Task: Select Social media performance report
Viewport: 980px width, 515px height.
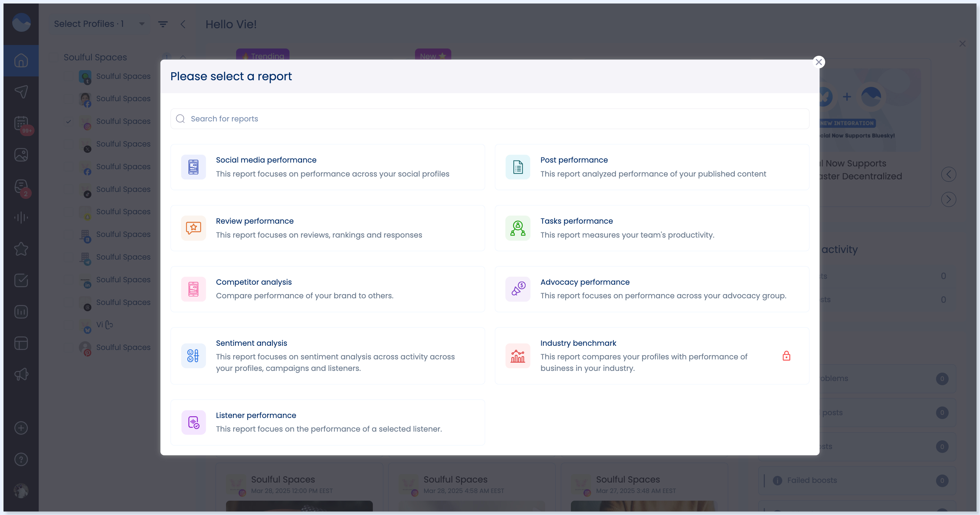Action: tap(327, 167)
